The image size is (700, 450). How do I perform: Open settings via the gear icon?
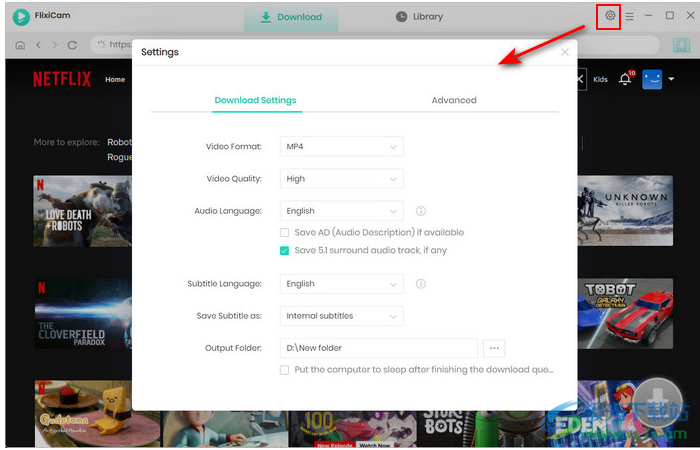[610, 16]
